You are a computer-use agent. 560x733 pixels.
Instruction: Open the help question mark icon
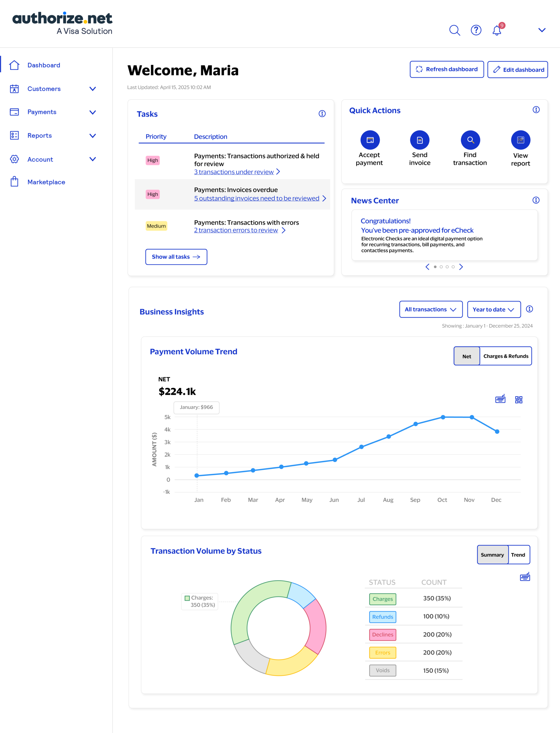(x=476, y=30)
